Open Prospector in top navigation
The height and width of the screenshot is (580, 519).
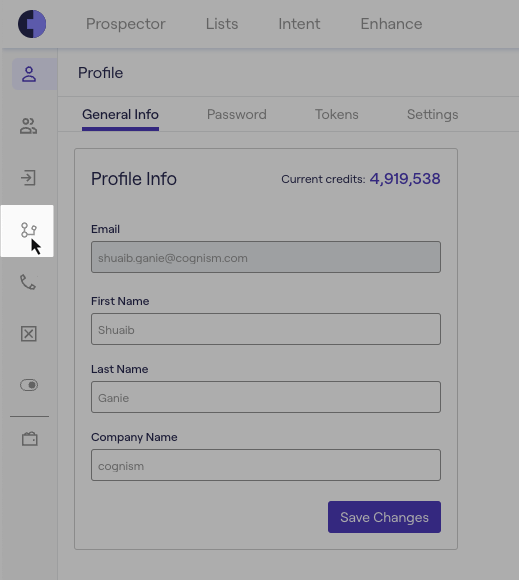pos(126,24)
